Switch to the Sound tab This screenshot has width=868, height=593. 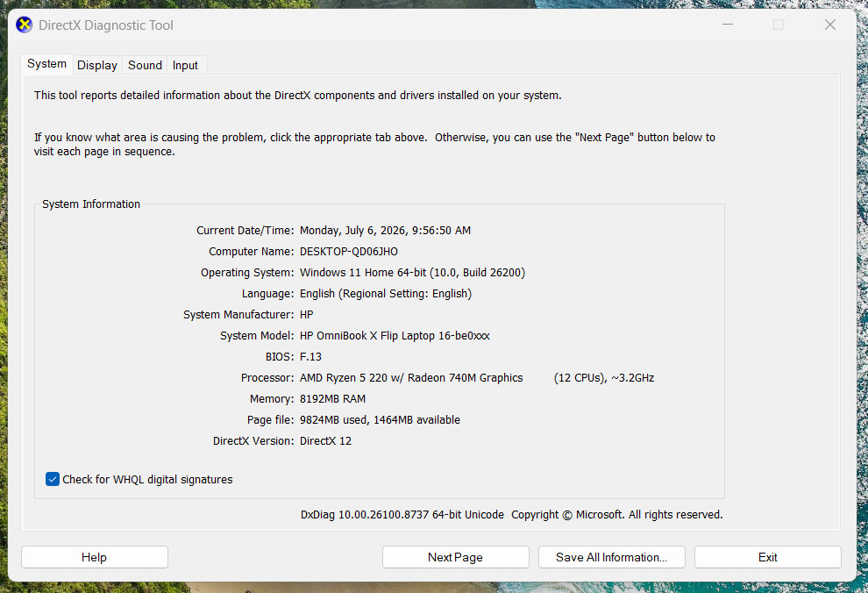[x=145, y=65]
